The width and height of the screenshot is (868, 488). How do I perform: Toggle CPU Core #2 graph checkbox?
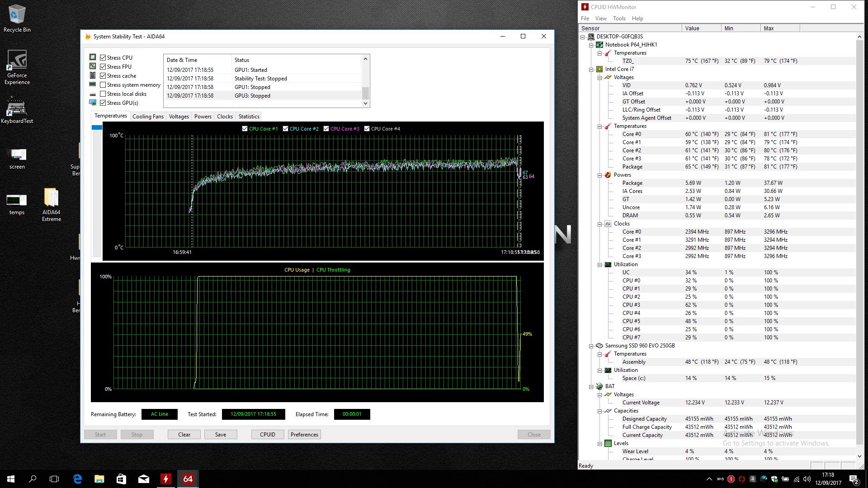[285, 128]
